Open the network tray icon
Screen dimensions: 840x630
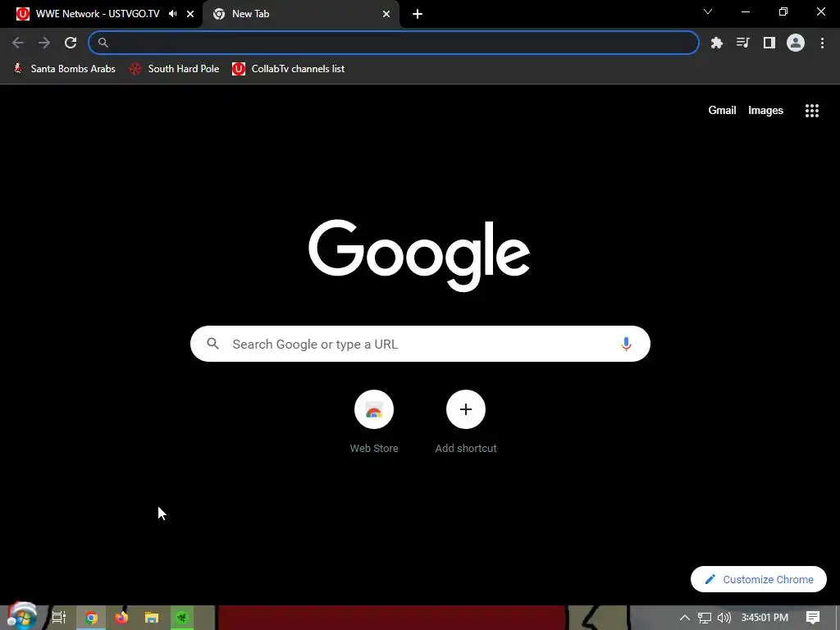tap(705, 618)
